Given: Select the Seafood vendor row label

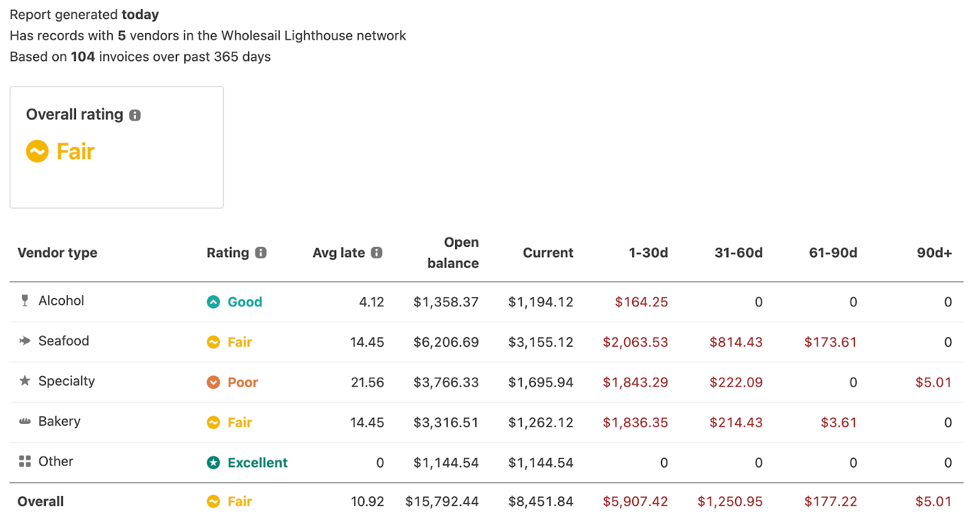Looking at the screenshot, I should coord(64,341).
